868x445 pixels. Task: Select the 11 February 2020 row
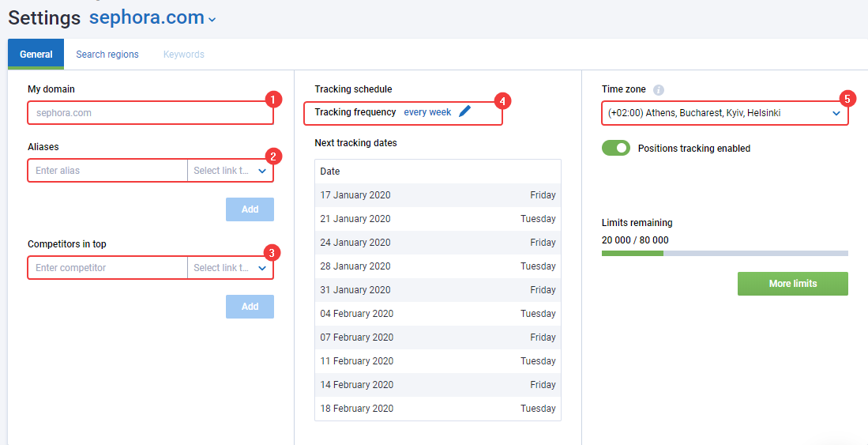point(438,361)
